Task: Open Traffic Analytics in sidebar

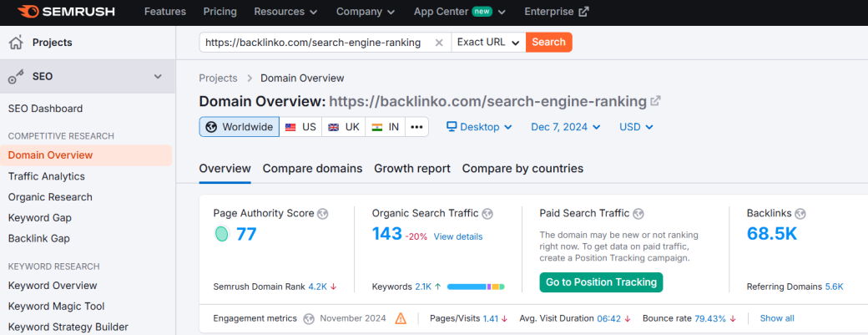Action: 47,176
